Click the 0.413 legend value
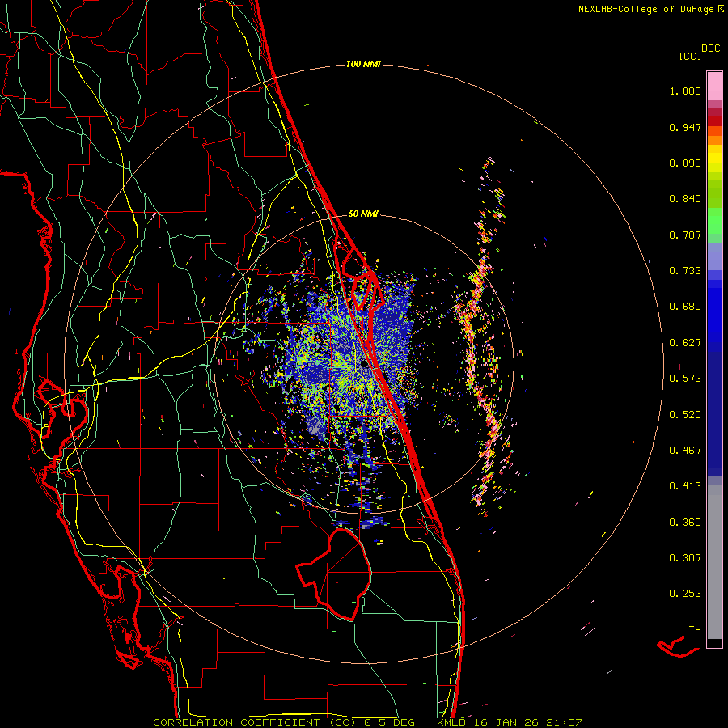The width and height of the screenshot is (728, 728). 685,486
